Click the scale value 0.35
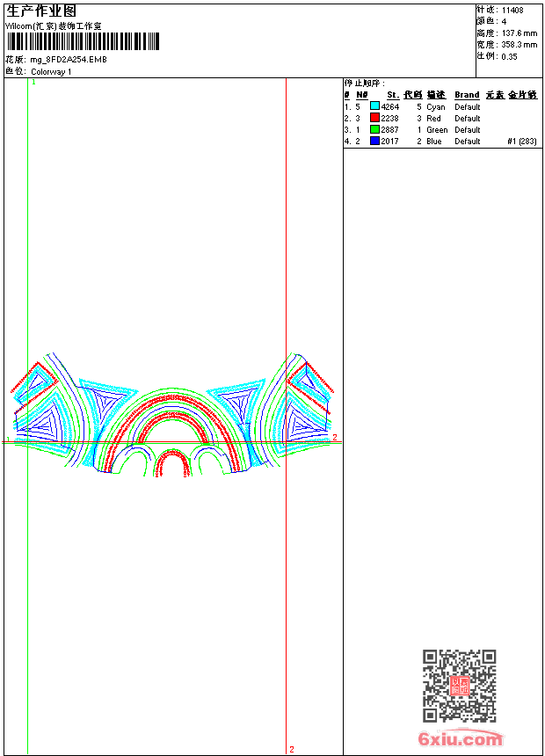 [x=509, y=56]
